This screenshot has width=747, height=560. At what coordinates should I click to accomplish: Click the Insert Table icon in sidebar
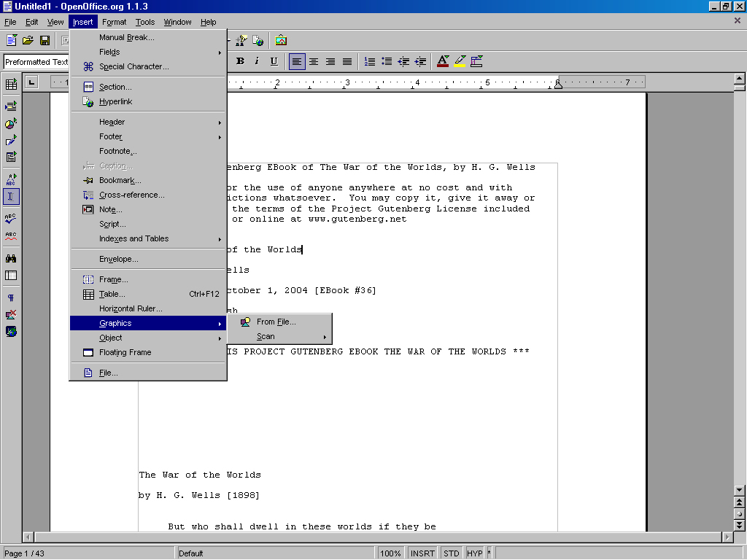click(11, 85)
